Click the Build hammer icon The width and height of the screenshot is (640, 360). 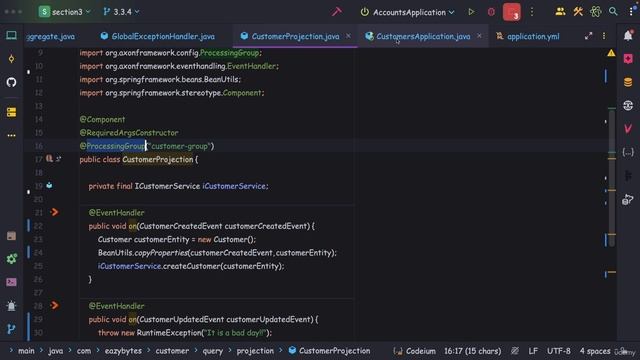[336, 12]
